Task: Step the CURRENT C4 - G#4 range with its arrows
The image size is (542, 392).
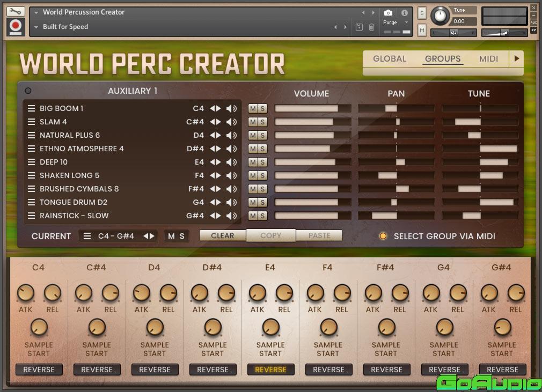Action: pos(149,236)
